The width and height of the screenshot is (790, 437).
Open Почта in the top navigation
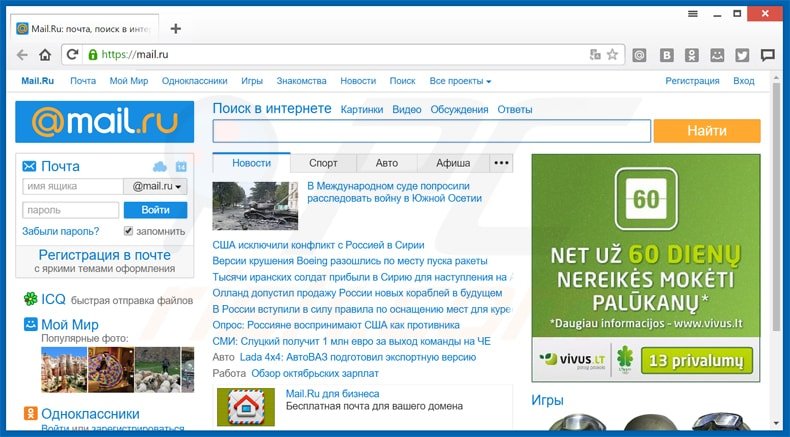83,81
